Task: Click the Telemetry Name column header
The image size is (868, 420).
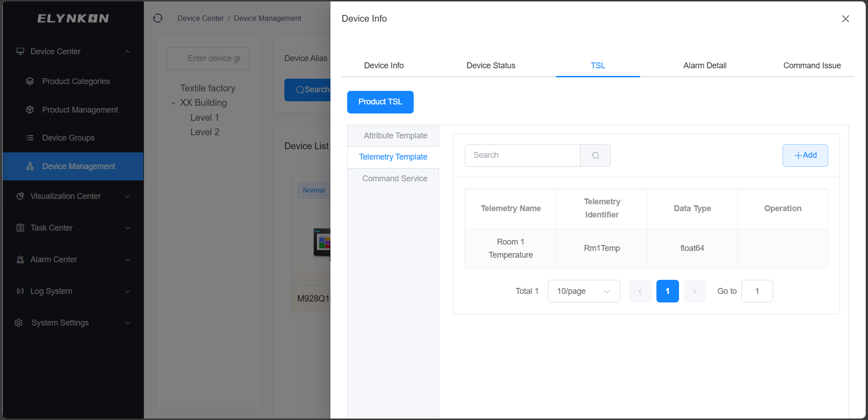Action: [x=511, y=208]
